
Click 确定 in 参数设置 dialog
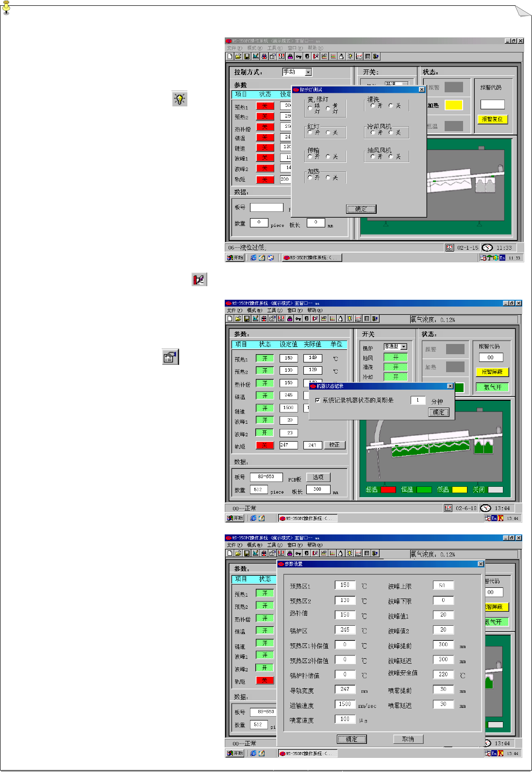point(352,739)
